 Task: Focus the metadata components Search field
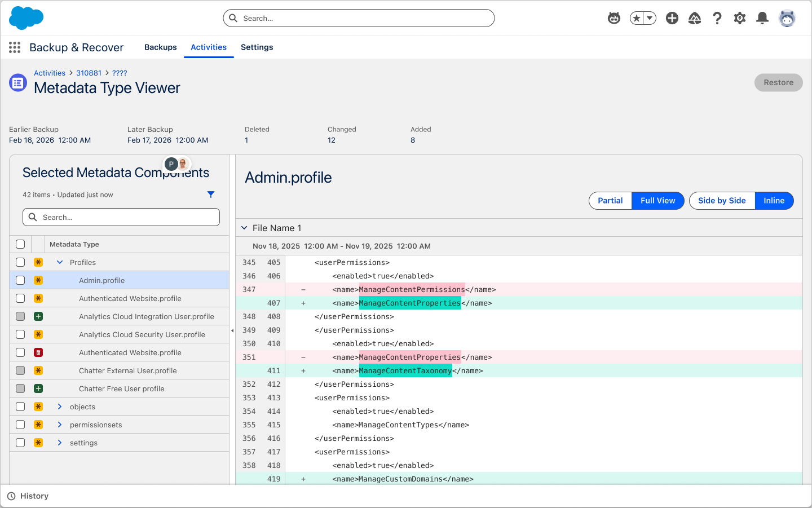tap(121, 217)
